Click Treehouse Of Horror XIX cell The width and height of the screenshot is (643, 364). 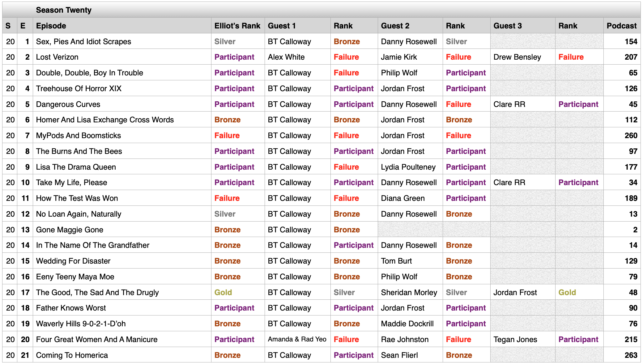79,88
